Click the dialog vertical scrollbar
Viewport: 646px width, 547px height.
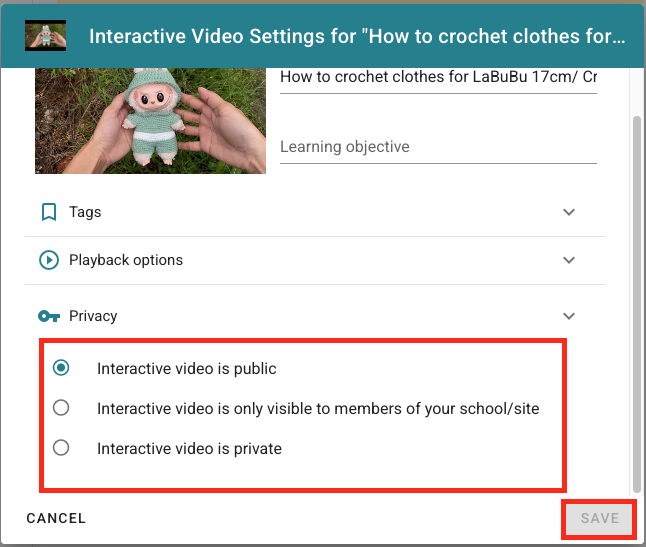(x=637, y=304)
